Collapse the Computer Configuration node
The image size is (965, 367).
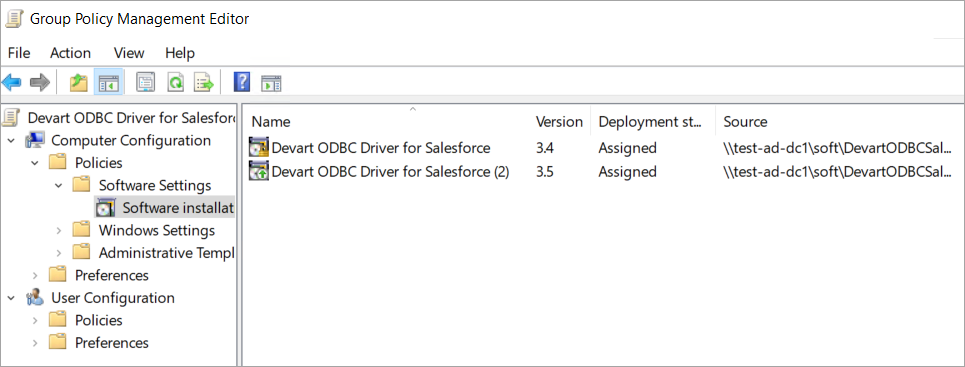tap(12, 140)
